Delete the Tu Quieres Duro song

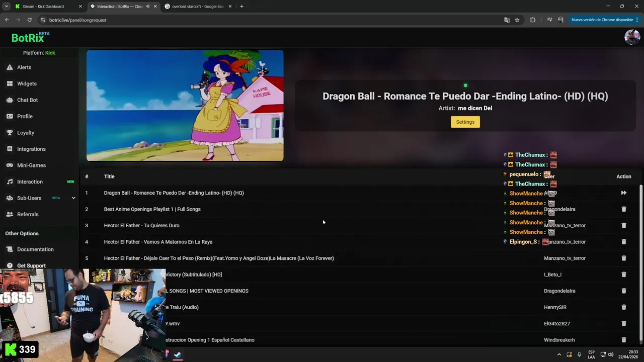624,226
